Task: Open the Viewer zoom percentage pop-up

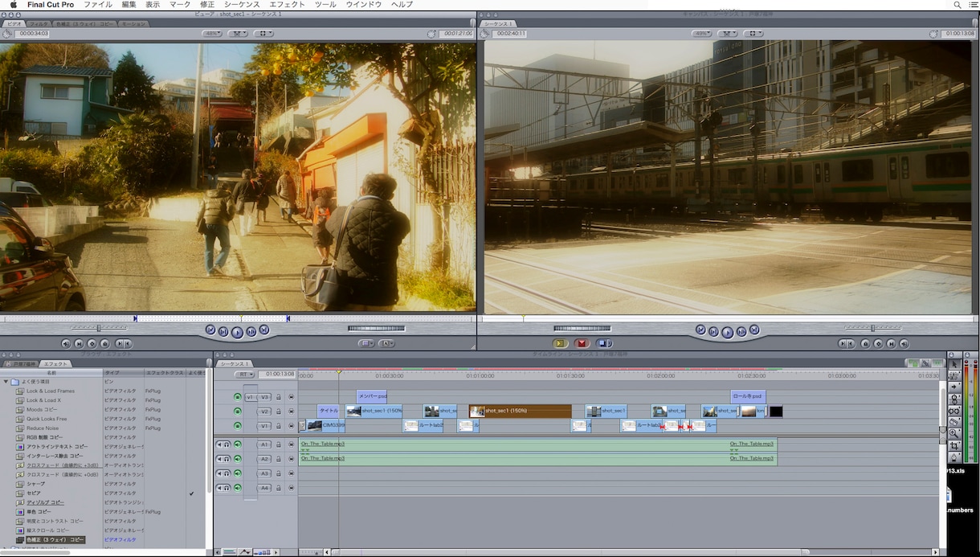Action: [212, 34]
